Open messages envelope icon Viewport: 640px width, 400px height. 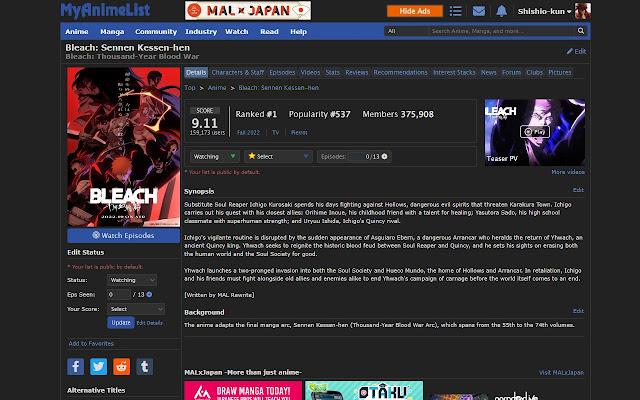(479, 11)
